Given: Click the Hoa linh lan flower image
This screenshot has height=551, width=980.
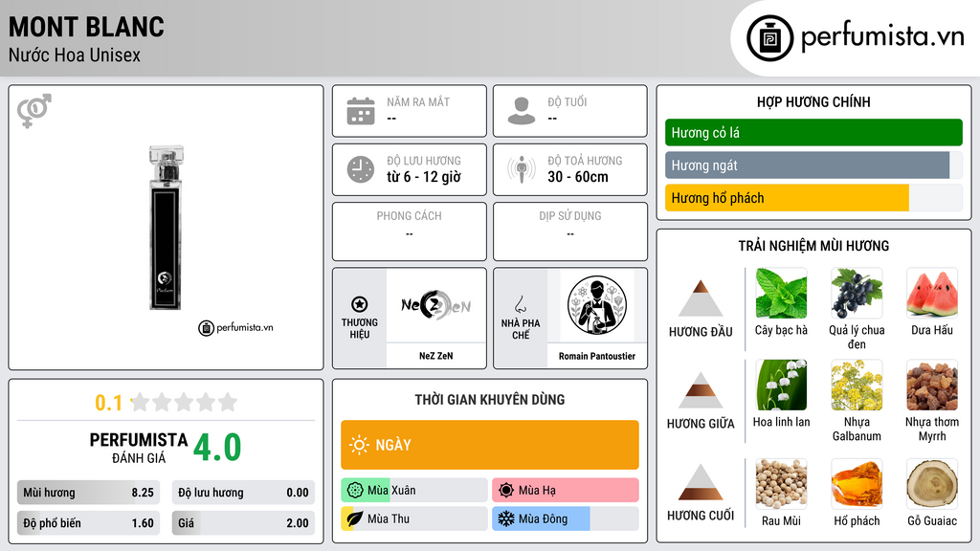Looking at the screenshot, I should pyautogui.click(x=781, y=385).
